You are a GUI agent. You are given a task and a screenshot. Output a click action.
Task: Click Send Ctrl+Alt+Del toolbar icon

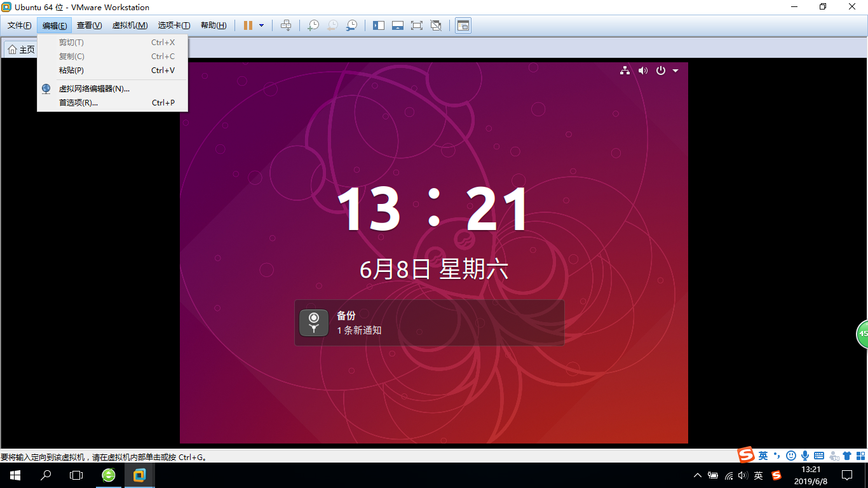tap(286, 25)
